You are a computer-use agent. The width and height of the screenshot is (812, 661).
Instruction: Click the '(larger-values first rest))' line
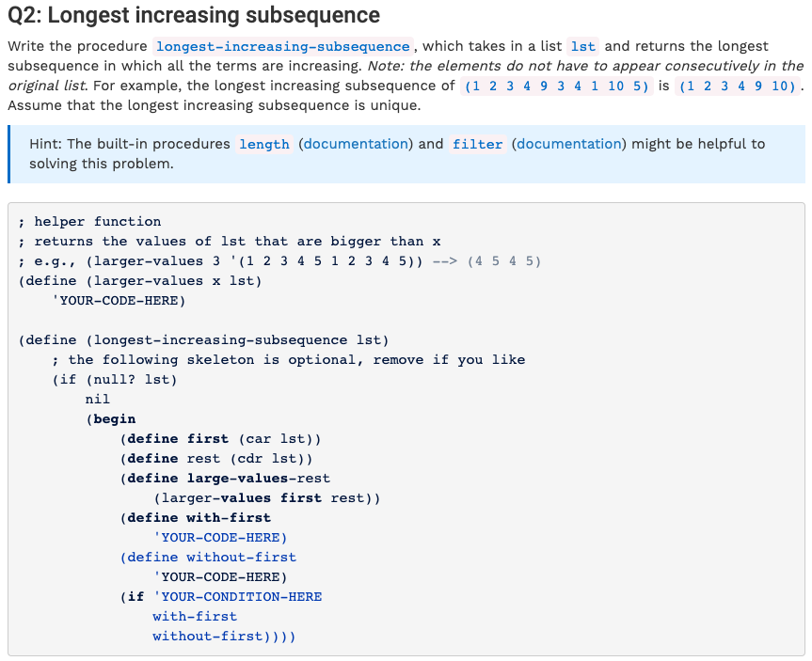coord(266,498)
